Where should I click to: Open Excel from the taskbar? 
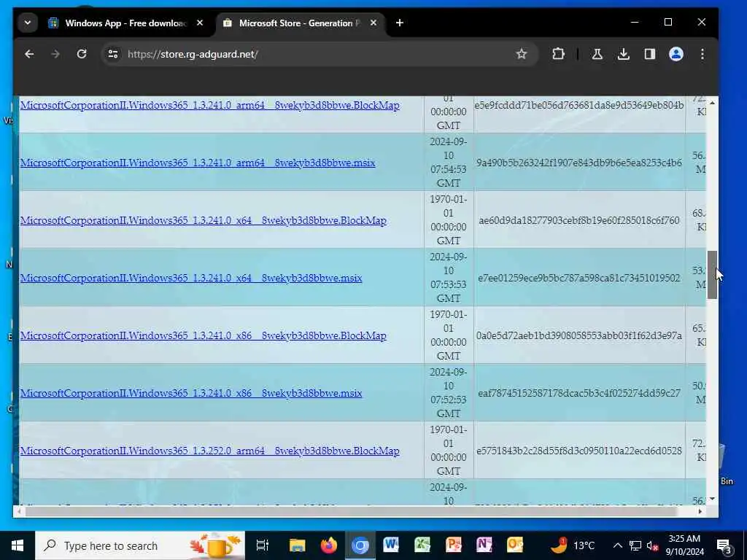pos(422,545)
